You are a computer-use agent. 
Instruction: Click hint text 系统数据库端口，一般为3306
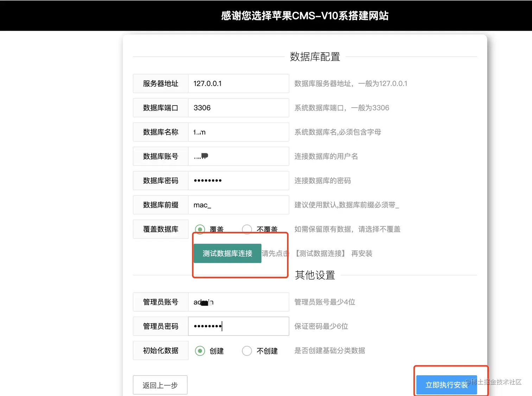point(342,108)
